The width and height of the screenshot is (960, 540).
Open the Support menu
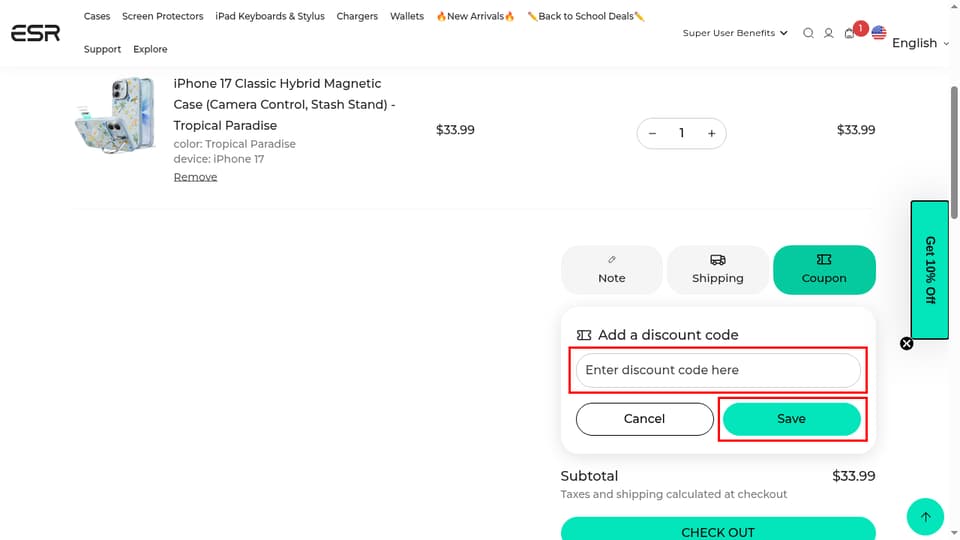pyautogui.click(x=102, y=49)
